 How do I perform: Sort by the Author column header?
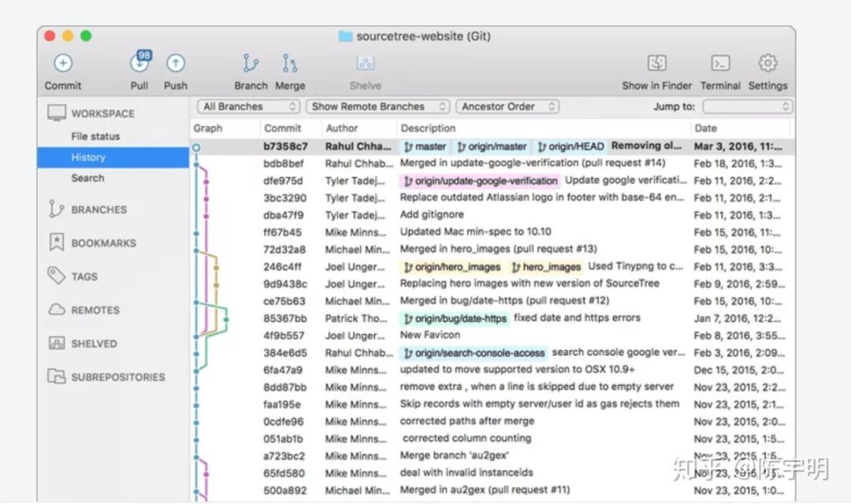pos(342,128)
